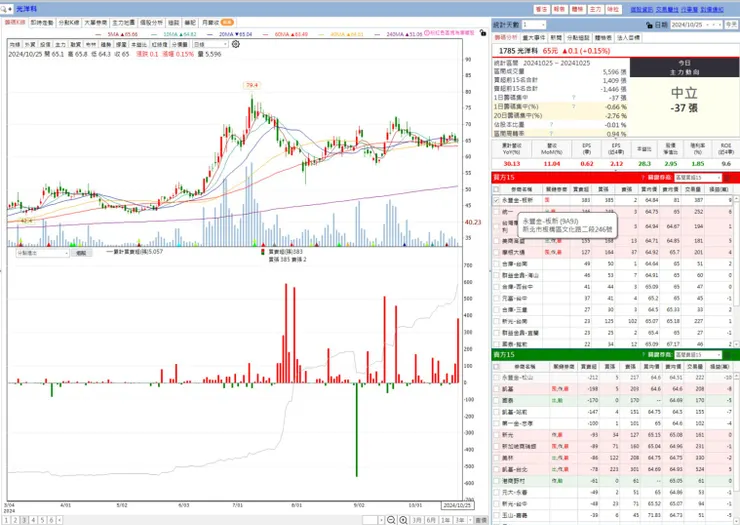Viewport: 740px width, 525px height.
Task: Click the 主力 chart overlay button
Action: (x=60, y=44)
